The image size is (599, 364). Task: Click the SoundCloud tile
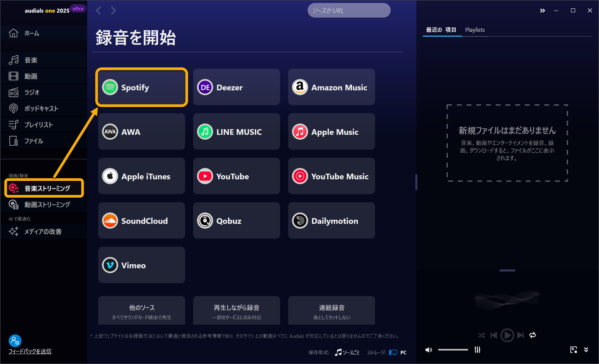coord(142,221)
